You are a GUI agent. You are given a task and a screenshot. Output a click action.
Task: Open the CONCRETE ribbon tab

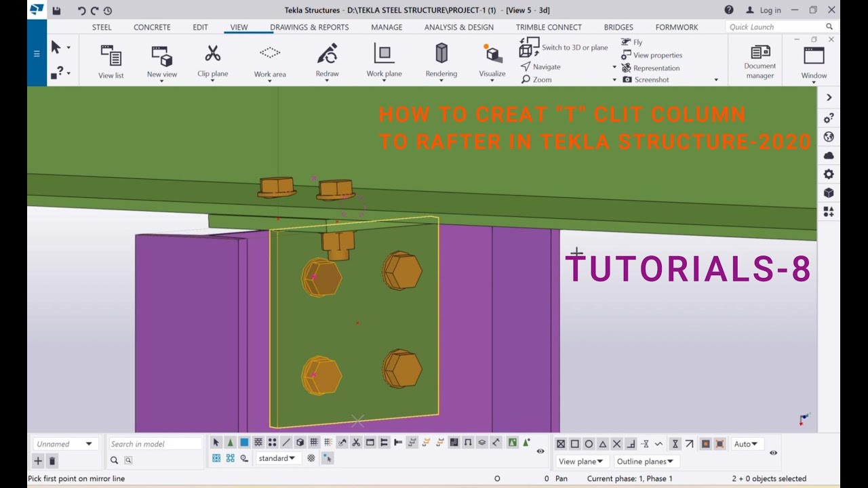click(x=152, y=27)
